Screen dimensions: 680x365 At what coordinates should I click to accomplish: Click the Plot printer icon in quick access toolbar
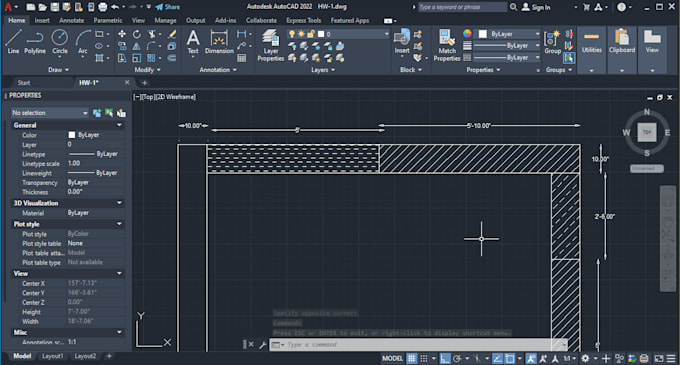click(x=102, y=7)
